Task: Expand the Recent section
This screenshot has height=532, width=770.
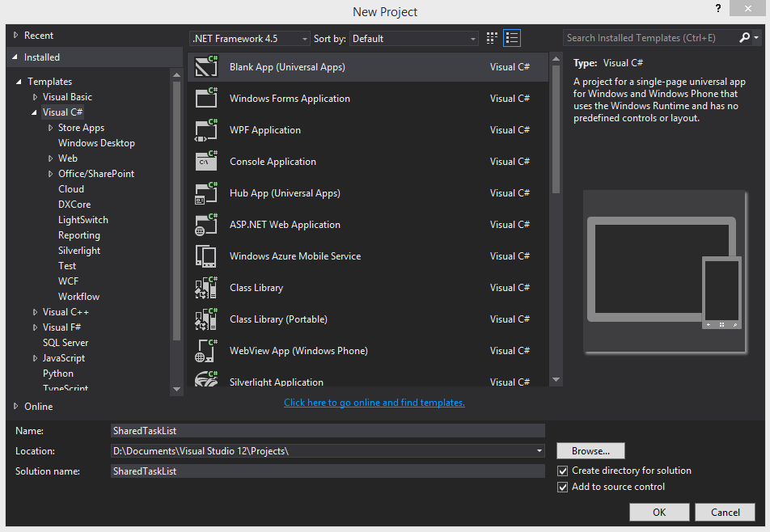Action: click(x=15, y=36)
